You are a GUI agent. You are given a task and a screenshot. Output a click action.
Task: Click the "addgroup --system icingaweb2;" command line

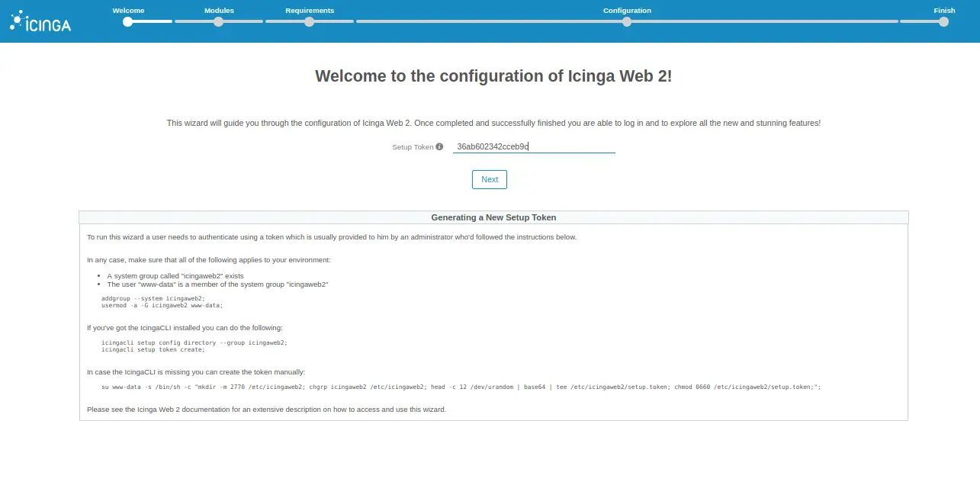(x=153, y=298)
